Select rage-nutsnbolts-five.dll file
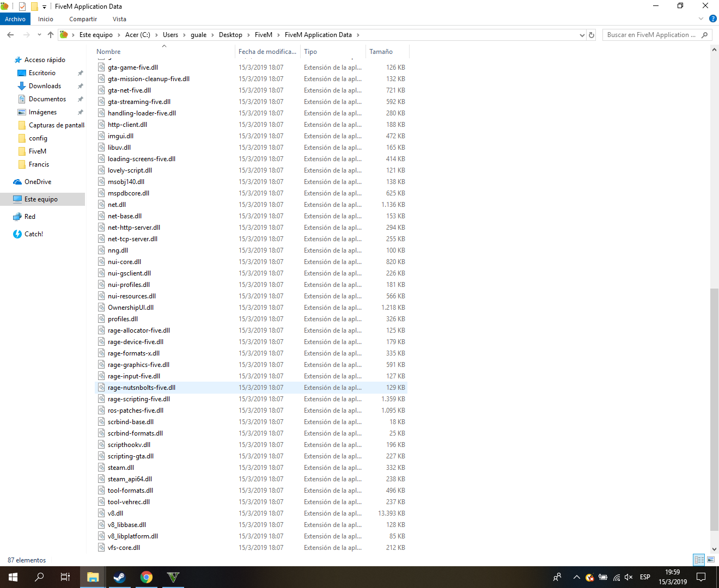Viewport: 719px width, 588px height. [x=251, y=388]
